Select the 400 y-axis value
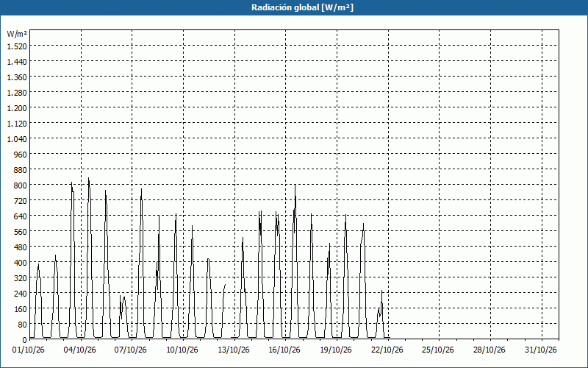The image size is (588, 368). tap(21, 263)
